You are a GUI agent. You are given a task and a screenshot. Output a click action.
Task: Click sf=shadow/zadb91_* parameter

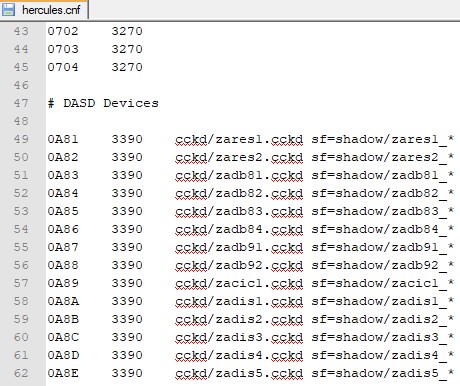point(383,247)
